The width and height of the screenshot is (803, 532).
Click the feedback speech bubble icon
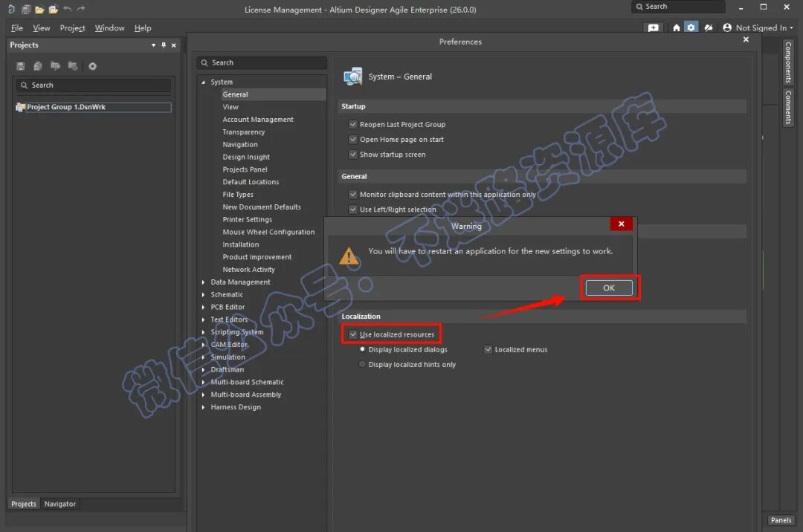coord(654,27)
